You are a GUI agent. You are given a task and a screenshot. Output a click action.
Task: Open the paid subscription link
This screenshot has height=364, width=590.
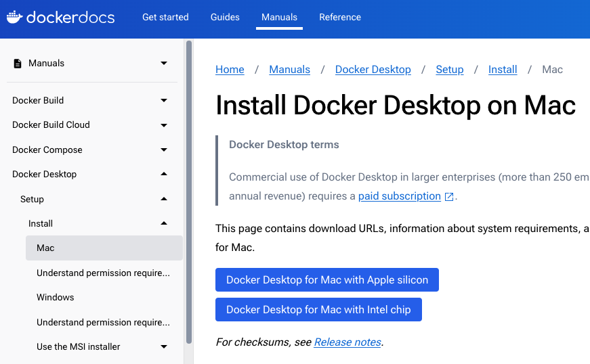(x=400, y=196)
